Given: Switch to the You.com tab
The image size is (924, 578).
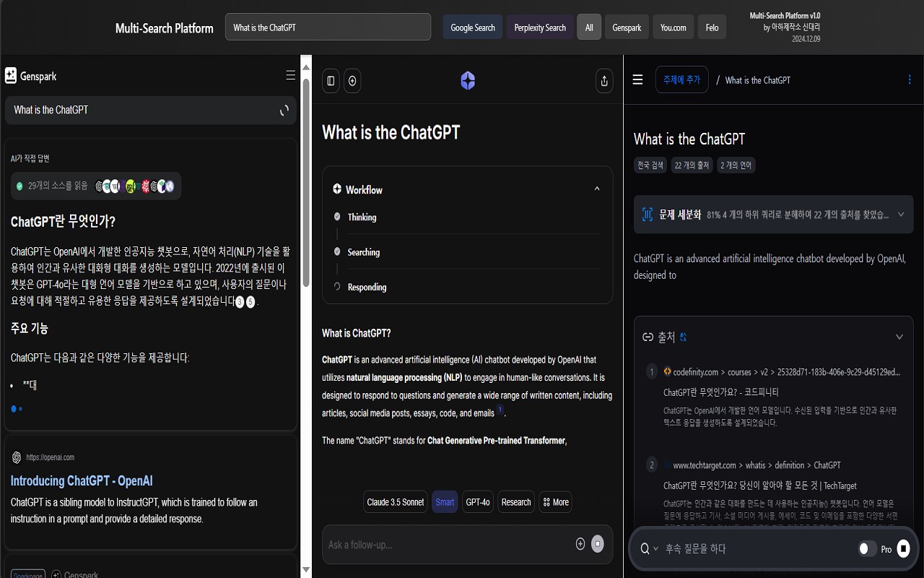Looking at the screenshot, I should coord(674,27).
